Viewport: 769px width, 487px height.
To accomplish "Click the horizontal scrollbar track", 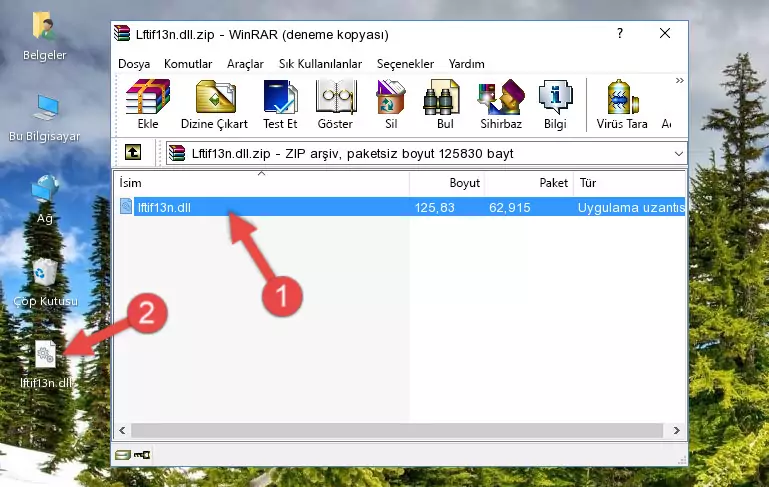I will pos(397,431).
